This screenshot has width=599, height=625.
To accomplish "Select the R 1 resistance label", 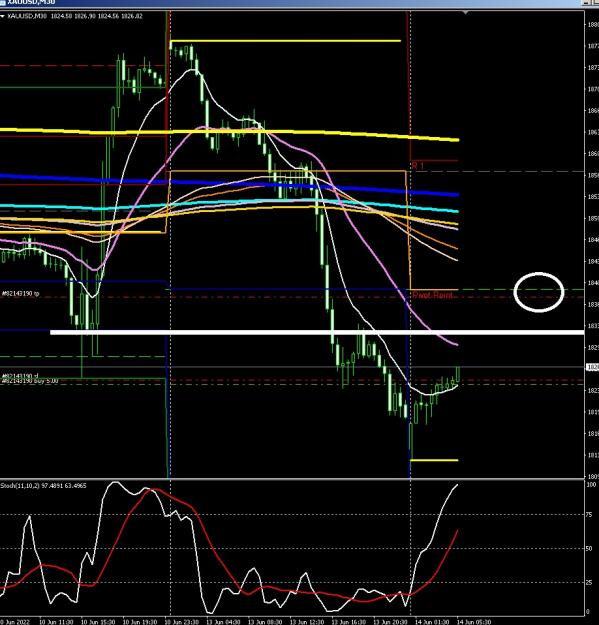I will (x=418, y=165).
